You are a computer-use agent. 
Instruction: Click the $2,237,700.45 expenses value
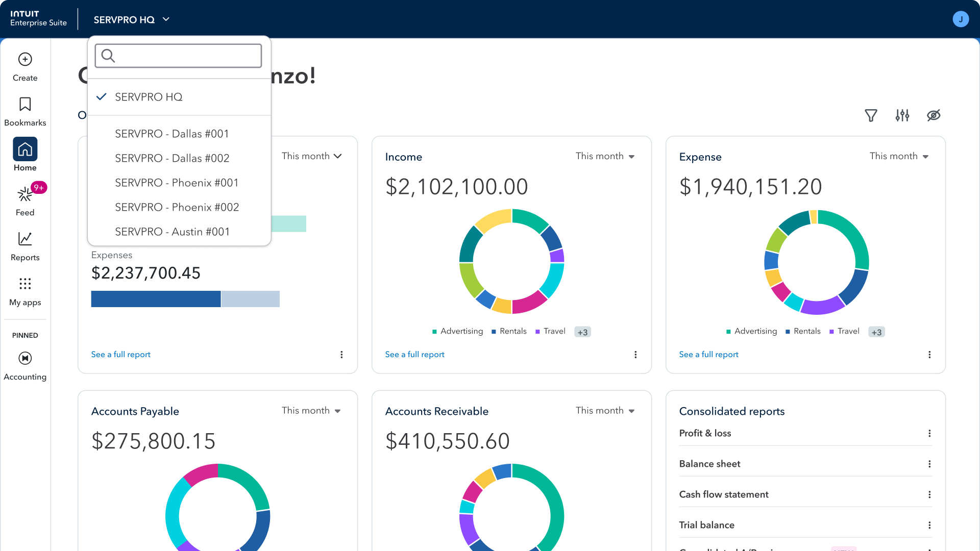pos(145,273)
